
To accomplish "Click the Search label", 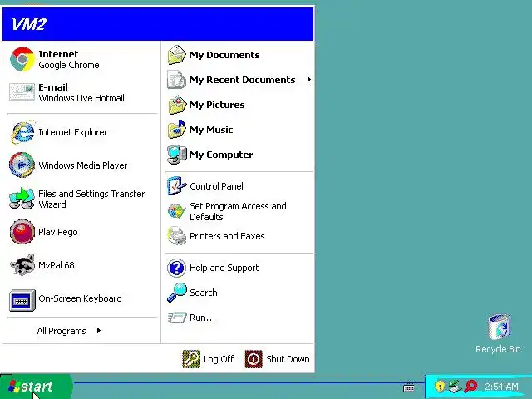I will [203, 293].
